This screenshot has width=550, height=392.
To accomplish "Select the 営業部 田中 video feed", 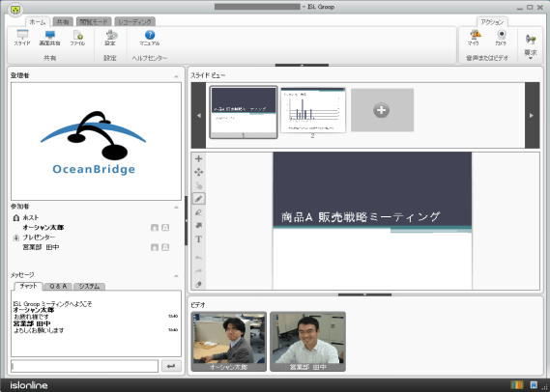I will (x=307, y=342).
